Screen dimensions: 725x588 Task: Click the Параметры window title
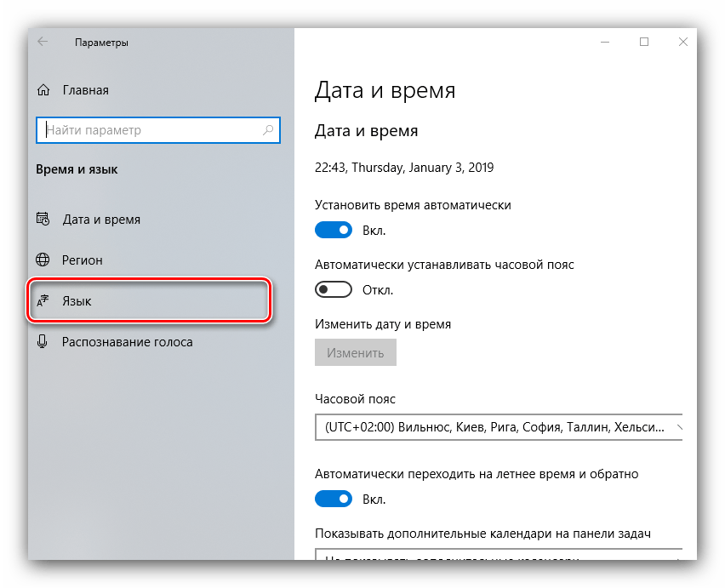(x=102, y=43)
